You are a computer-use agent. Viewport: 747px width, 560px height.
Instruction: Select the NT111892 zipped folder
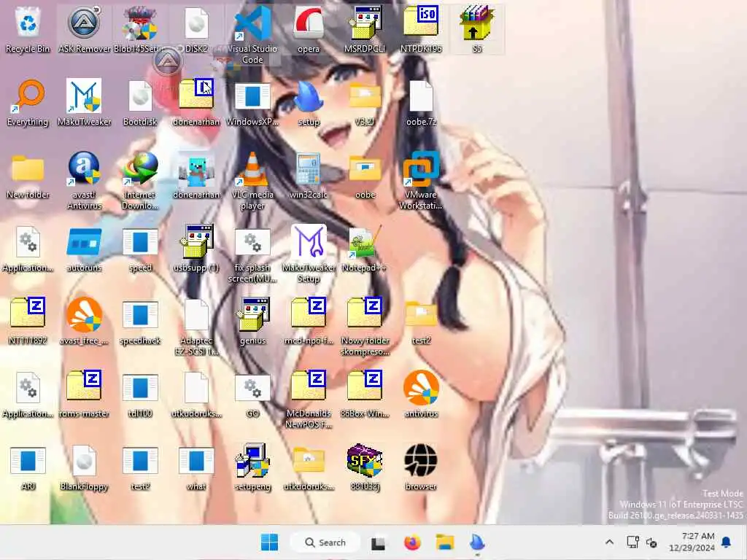pyautogui.click(x=28, y=321)
